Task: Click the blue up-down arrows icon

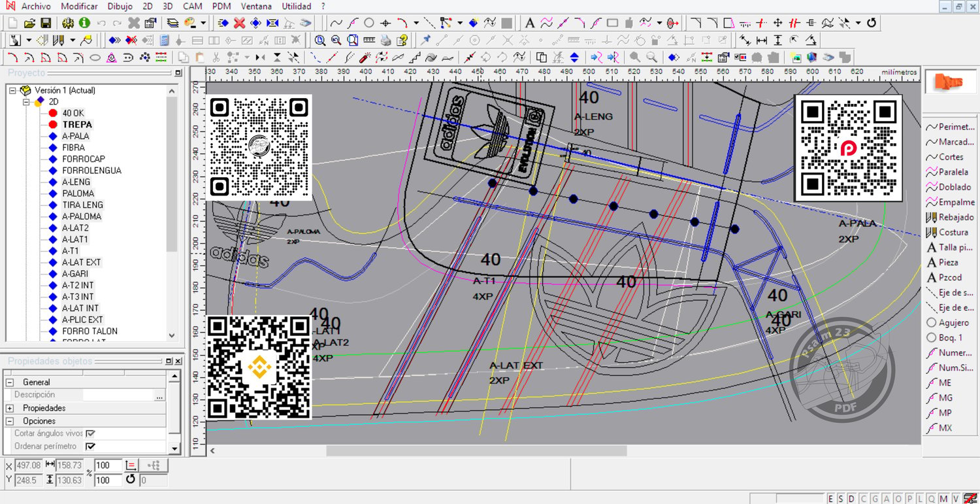Action: pos(574,58)
